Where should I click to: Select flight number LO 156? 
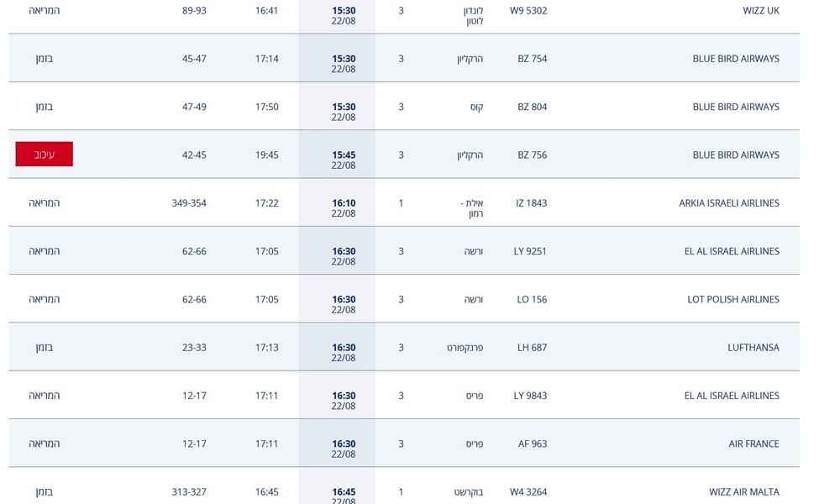point(532,299)
